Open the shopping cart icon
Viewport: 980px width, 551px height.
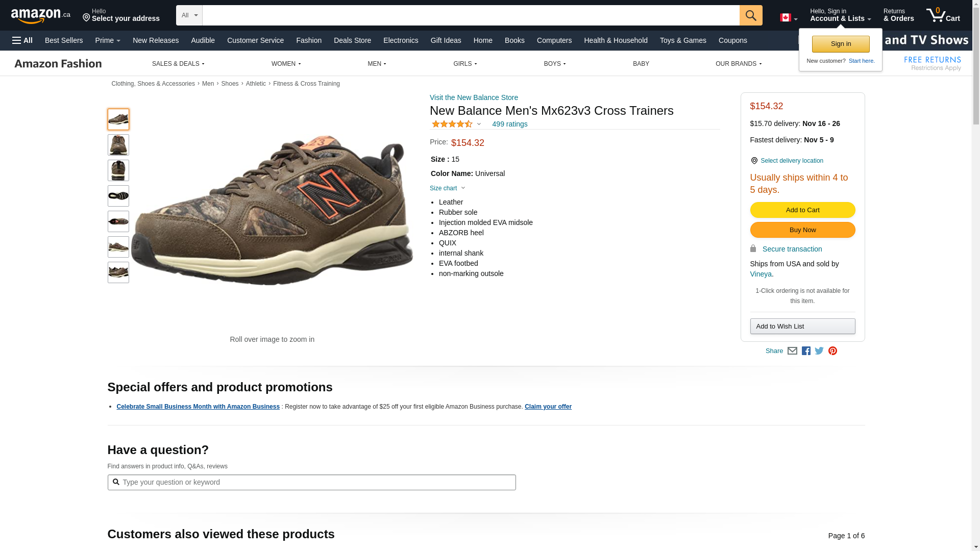point(943,15)
